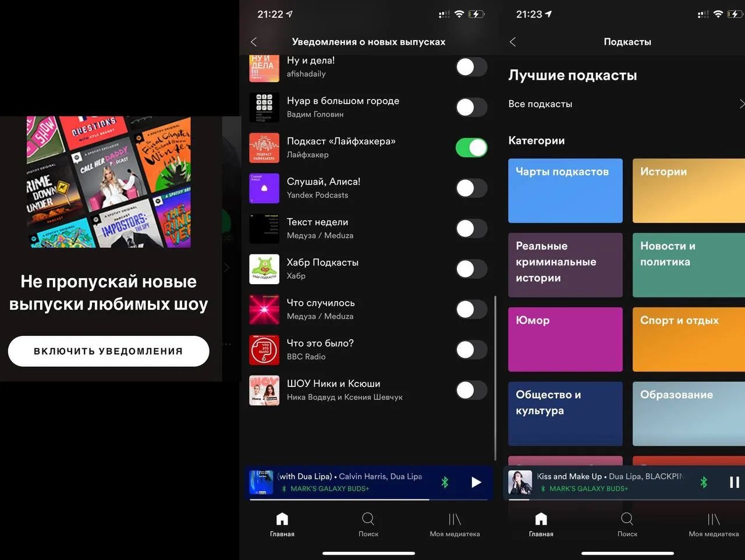Tap Хабр Подкасты cover art
Viewport: 745px width, 560px height.
pos(264,269)
